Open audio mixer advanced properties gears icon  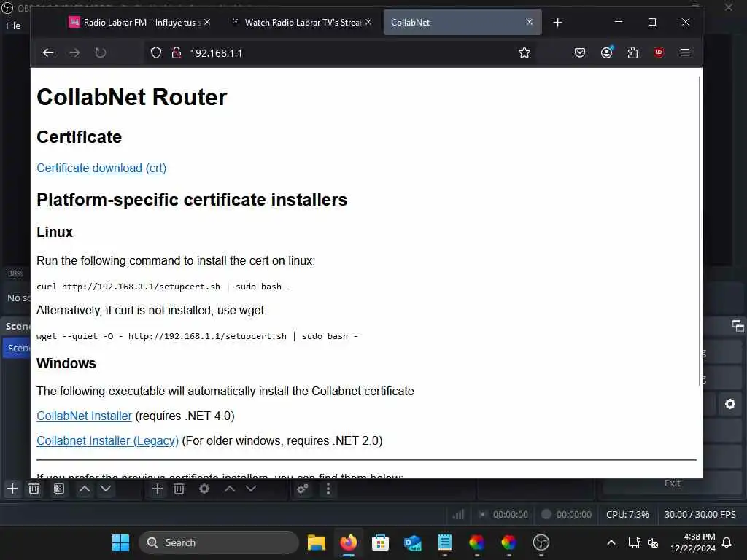(x=303, y=489)
